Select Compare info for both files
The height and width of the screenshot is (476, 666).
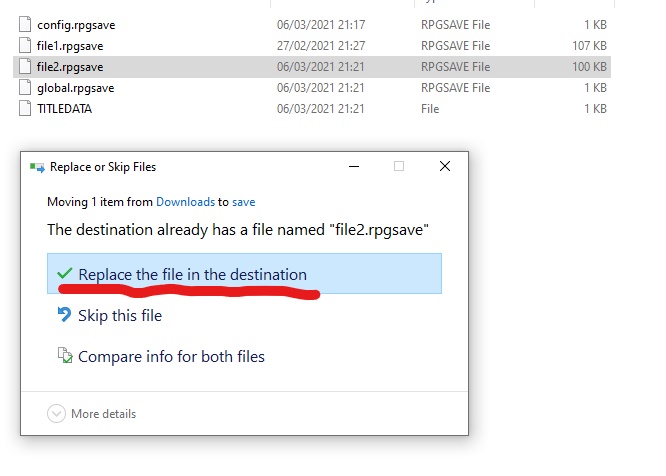point(171,356)
